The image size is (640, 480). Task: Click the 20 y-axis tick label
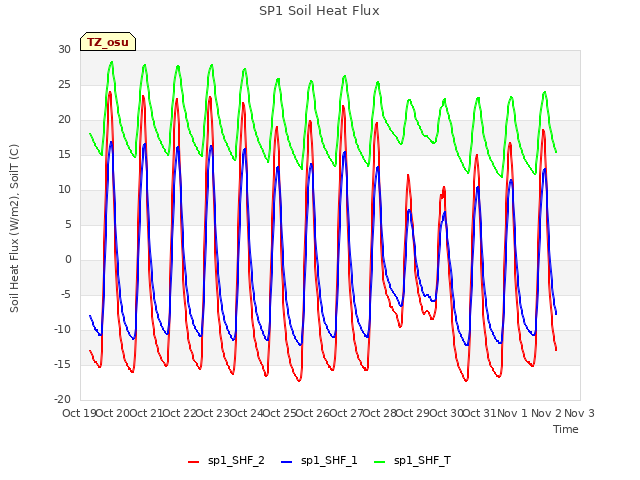click(x=64, y=120)
